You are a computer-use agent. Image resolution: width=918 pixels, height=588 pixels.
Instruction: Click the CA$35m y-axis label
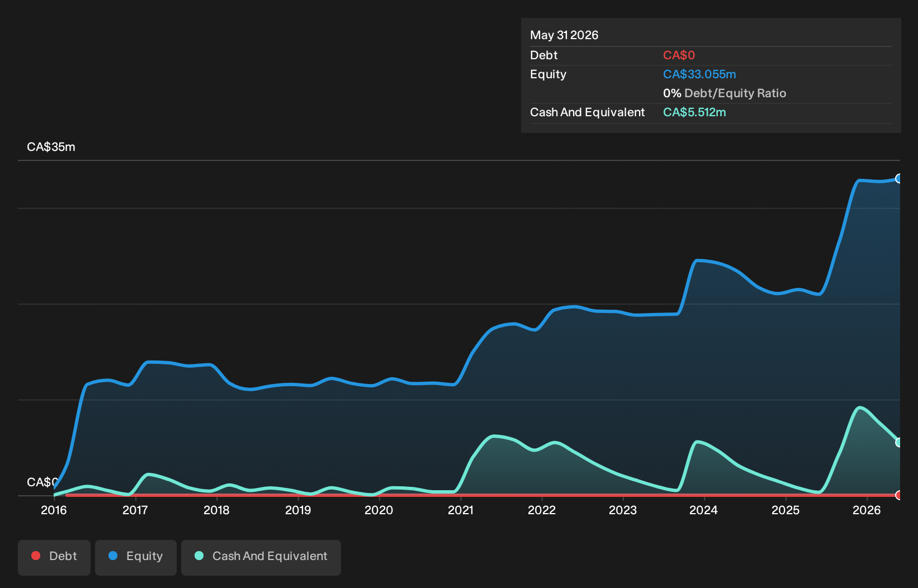click(x=51, y=147)
